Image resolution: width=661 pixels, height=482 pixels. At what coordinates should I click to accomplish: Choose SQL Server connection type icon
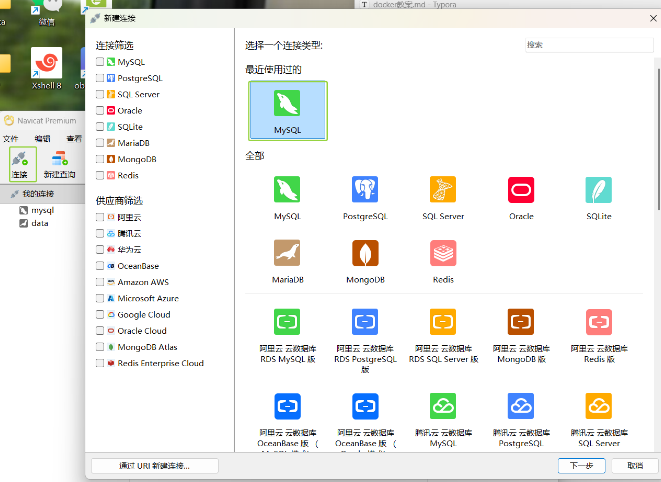click(x=443, y=189)
